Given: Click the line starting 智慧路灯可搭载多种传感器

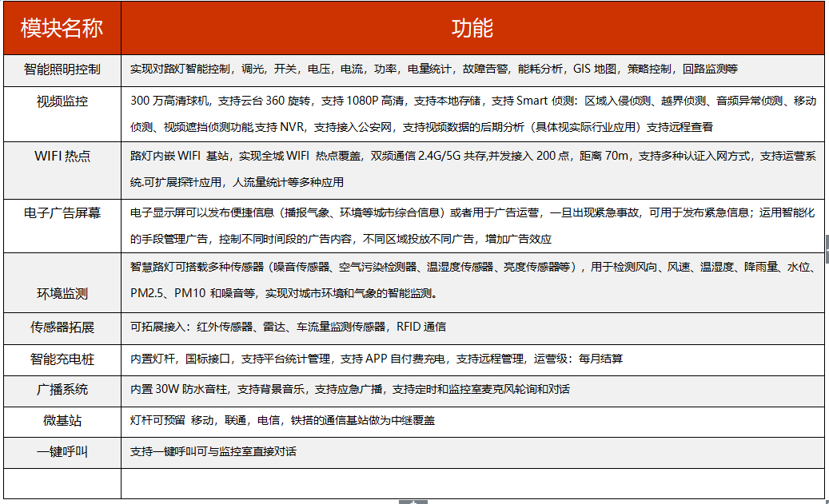Looking at the screenshot, I should (x=473, y=268).
